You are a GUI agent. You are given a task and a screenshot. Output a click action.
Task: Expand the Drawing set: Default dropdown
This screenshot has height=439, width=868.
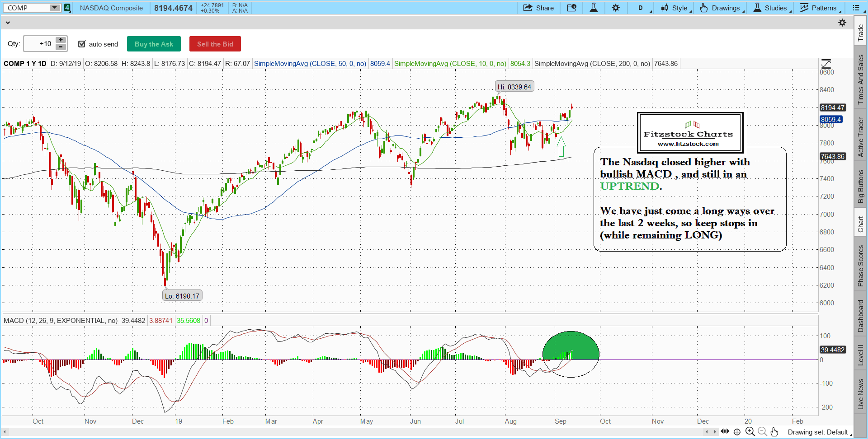coord(819,432)
